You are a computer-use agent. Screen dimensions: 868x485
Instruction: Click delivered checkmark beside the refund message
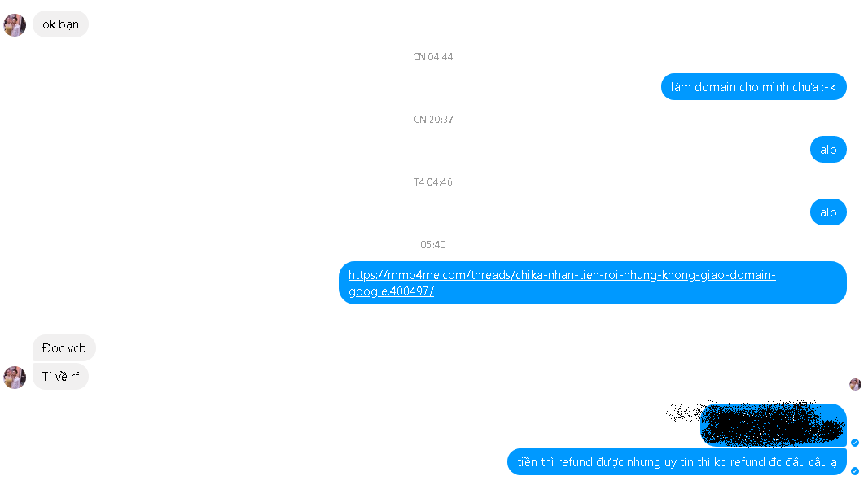[855, 471]
